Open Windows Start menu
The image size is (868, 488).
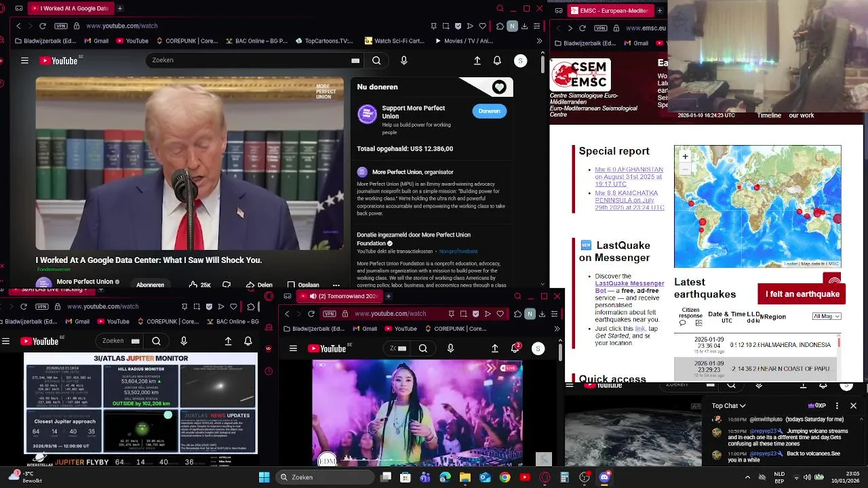click(264, 477)
